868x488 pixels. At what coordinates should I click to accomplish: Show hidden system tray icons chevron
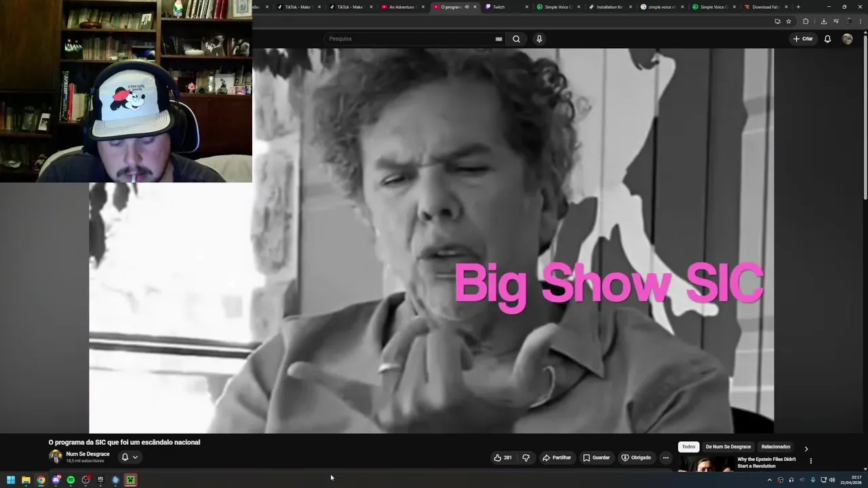pos(769,480)
